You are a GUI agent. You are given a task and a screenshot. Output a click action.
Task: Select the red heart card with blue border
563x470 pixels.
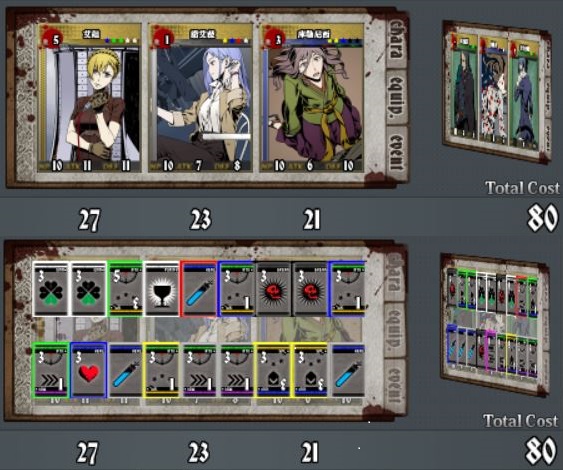coord(89,370)
